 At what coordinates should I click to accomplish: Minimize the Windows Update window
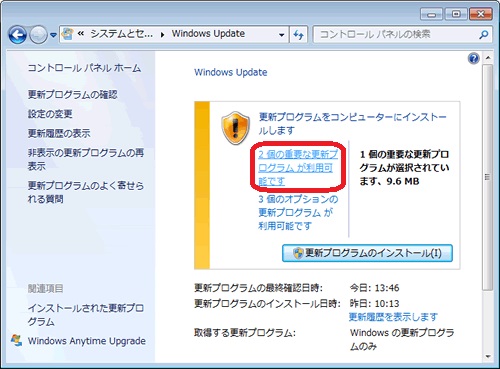click(431, 14)
